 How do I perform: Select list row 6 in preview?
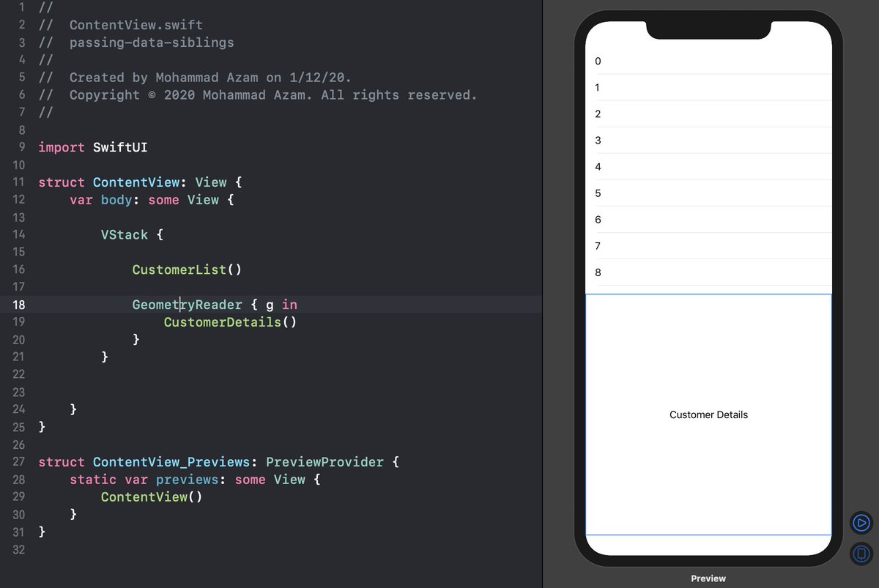708,219
